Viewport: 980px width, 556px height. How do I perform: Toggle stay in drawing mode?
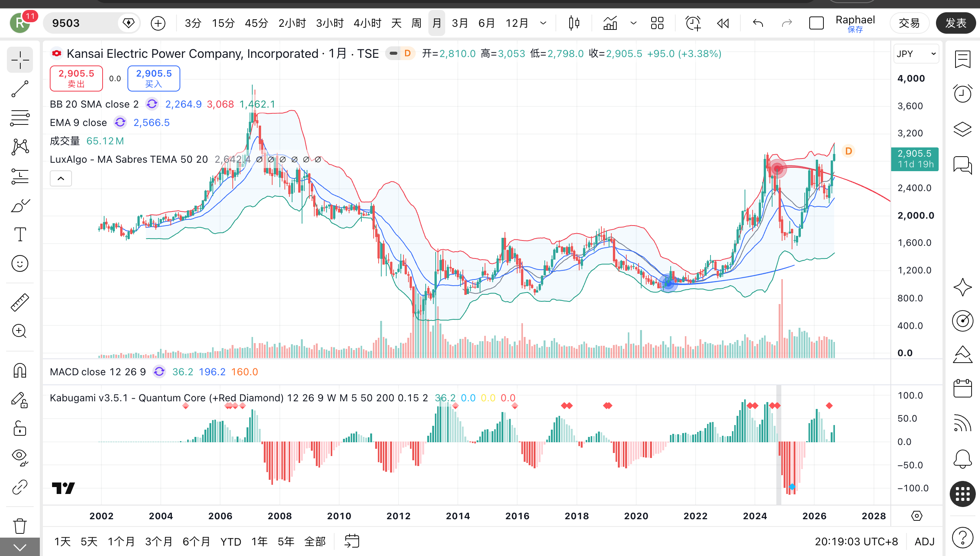point(20,400)
